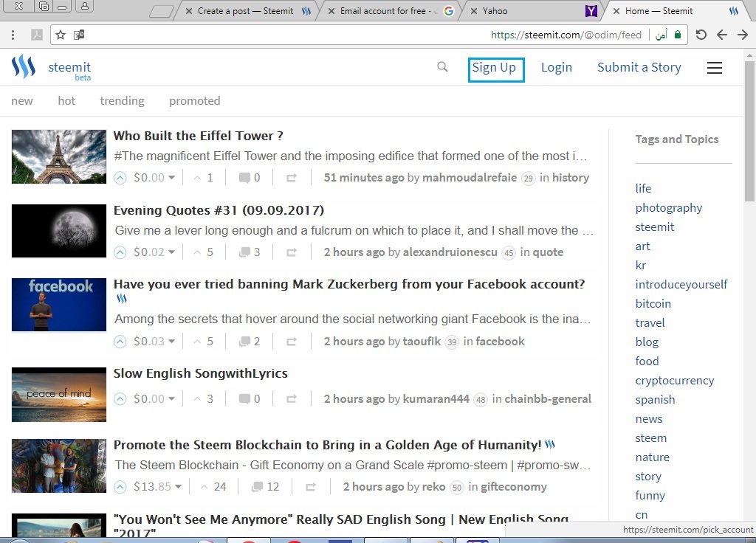This screenshot has height=543, width=756.
Task: Open comments on Slow English Song post
Action: (x=250, y=399)
